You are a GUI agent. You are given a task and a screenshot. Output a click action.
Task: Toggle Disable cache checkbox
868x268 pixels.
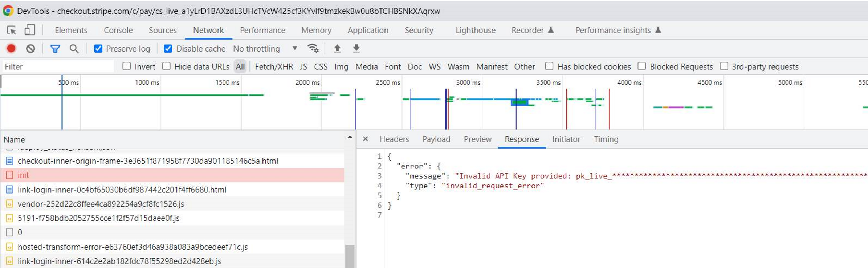pyautogui.click(x=168, y=48)
